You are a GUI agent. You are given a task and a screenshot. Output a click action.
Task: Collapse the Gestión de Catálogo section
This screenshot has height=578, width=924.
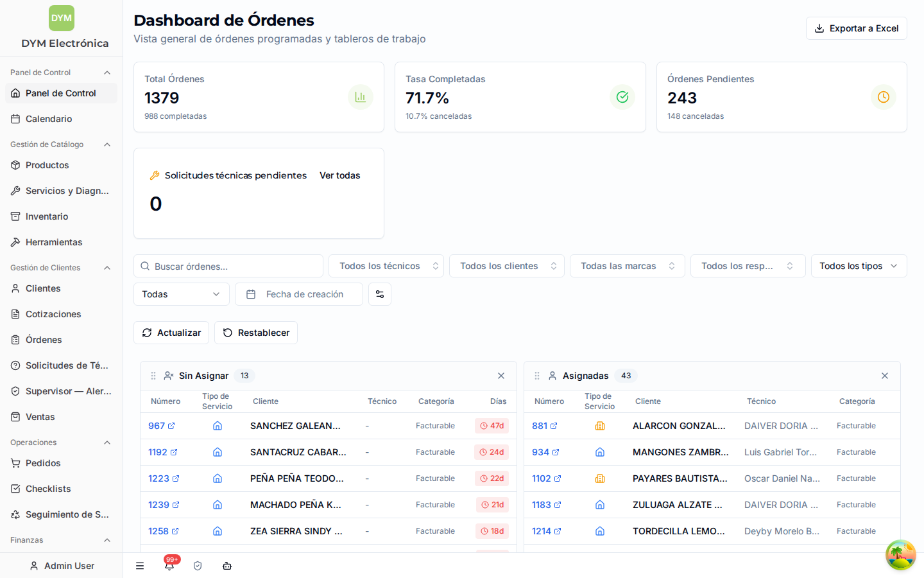pyautogui.click(x=107, y=144)
